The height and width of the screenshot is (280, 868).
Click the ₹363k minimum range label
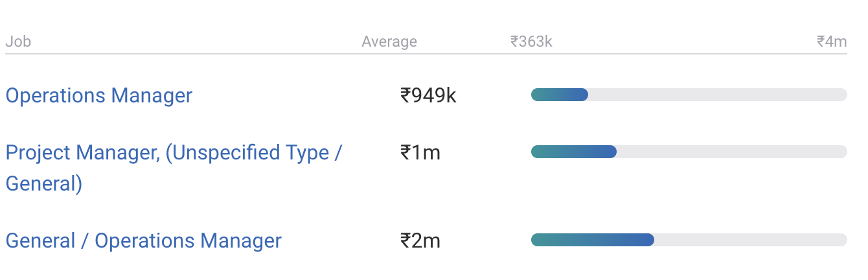click(531, 41)
